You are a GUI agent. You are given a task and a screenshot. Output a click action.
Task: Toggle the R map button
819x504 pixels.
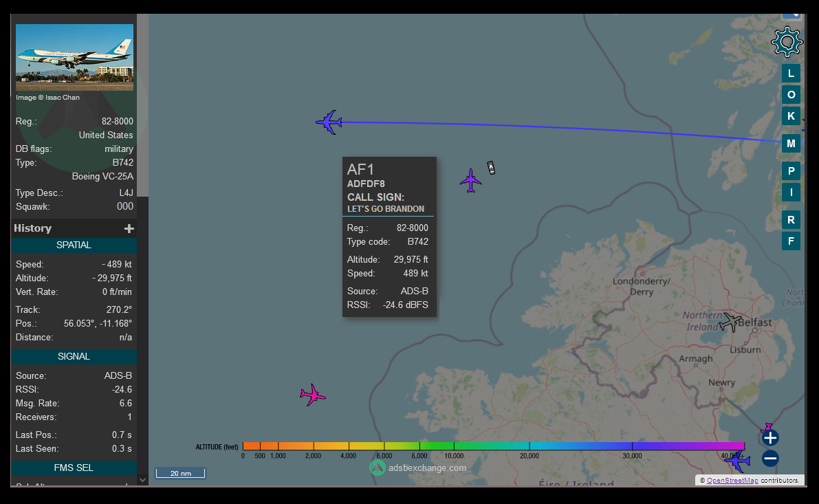(791, 220)
